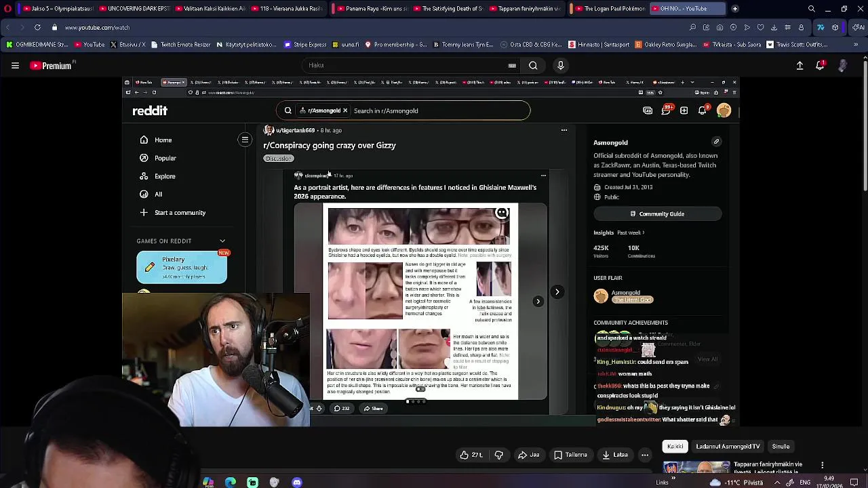Viewport: 868px width, 488px height.
Task: Search tabs using top-right magnifier
Action: click(812, 9)
